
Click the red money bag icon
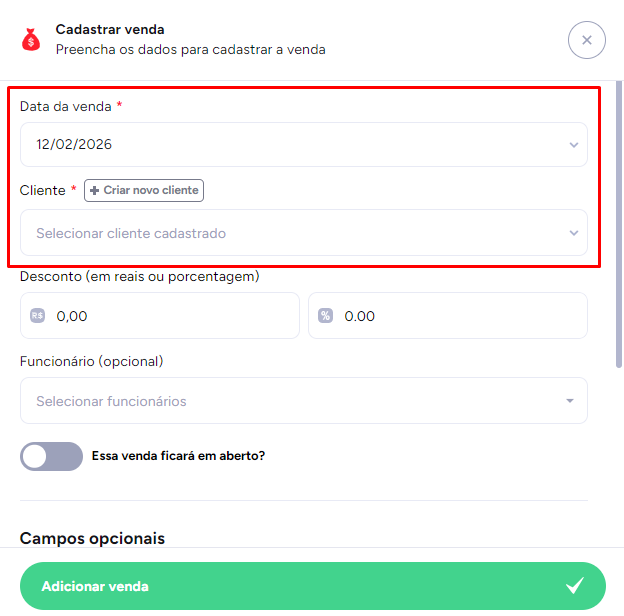point(31,40)
